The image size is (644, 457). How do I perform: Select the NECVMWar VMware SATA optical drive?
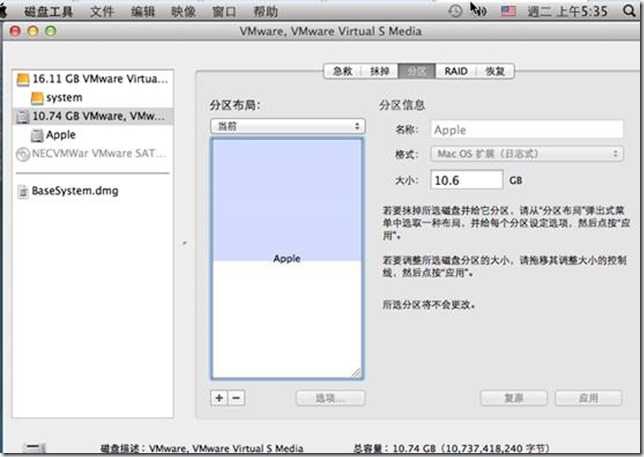93,154
